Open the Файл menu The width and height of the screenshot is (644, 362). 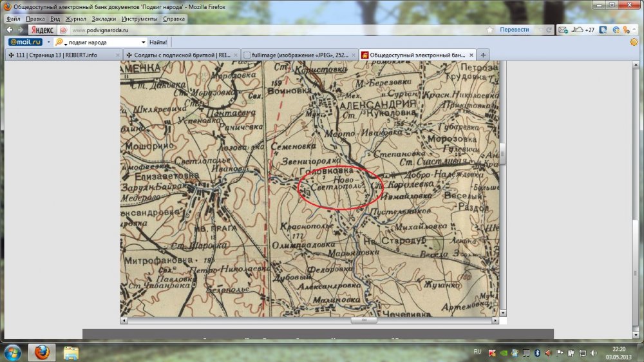[13, 19]
